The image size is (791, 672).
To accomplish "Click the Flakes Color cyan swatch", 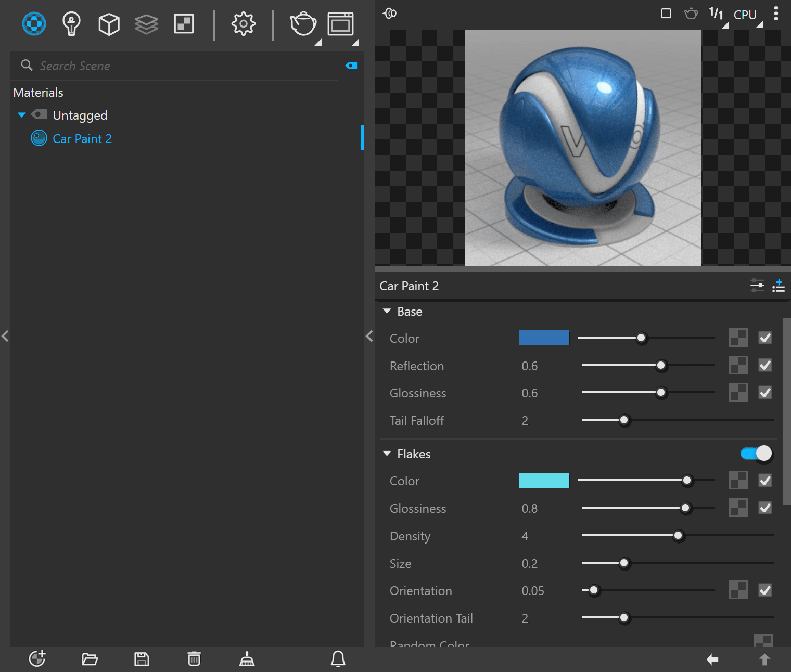I will click(x=544, y=480).
